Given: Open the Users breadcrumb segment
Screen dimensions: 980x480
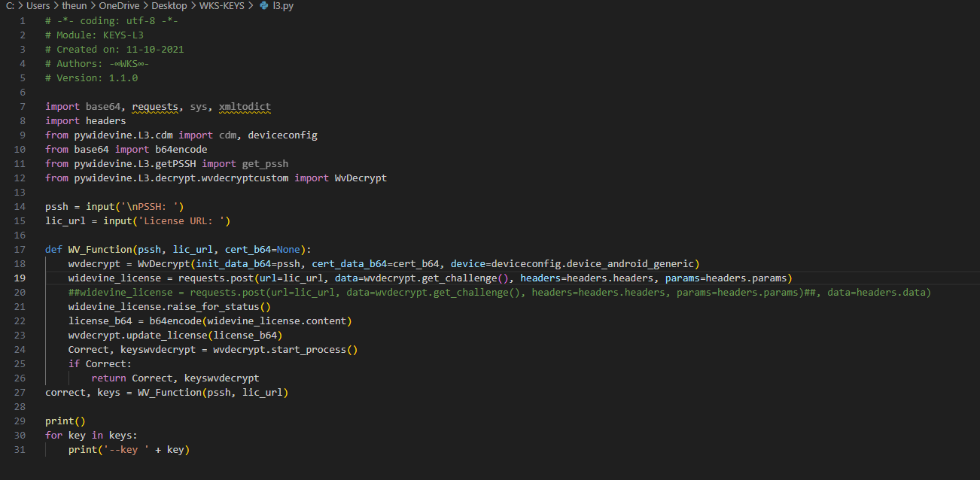Looking at the screenshot, I should (x=38, y=6).
